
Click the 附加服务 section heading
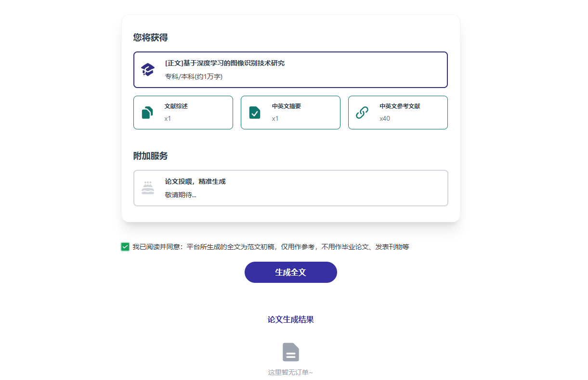[x=151, y=156]
